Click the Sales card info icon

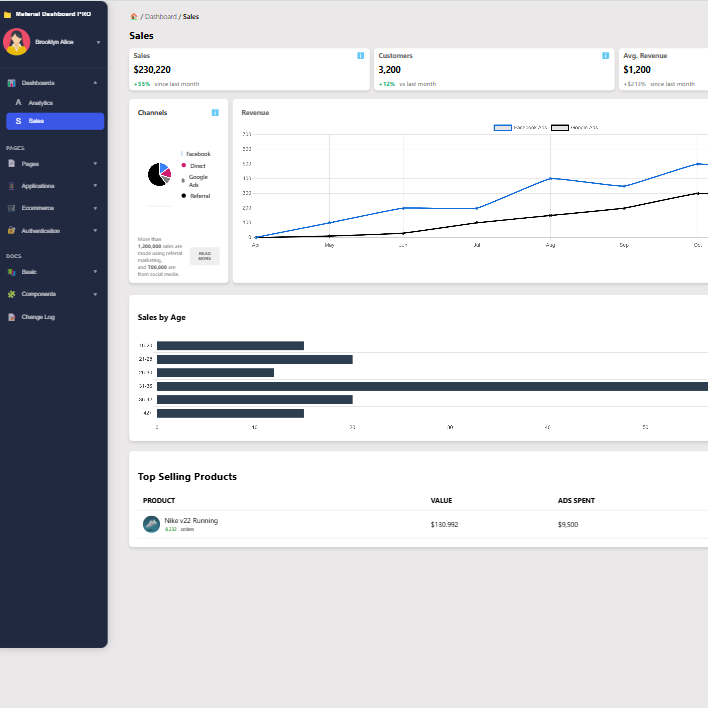pos(360,56)
